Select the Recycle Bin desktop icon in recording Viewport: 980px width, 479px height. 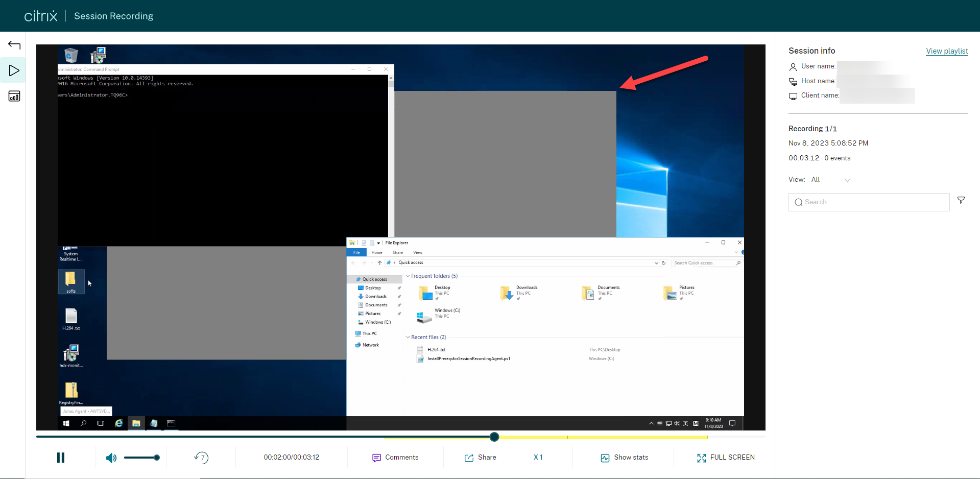click(71, 55)
